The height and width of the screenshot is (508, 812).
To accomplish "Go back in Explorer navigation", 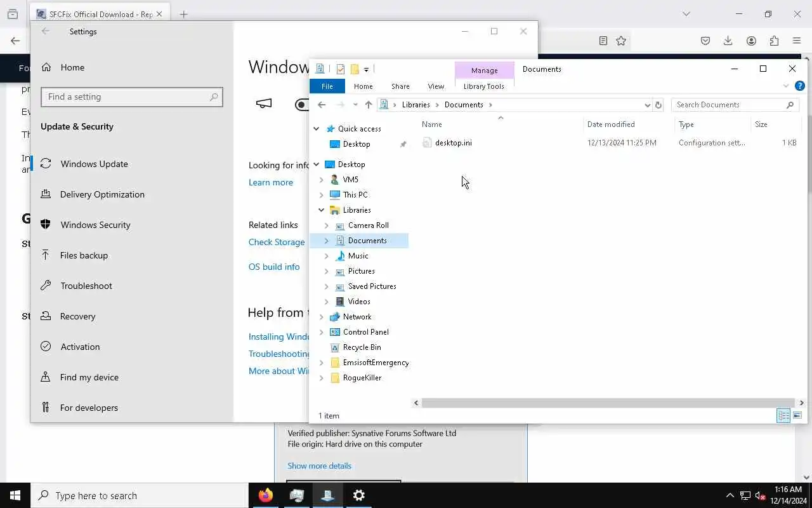I will point(322,105).
